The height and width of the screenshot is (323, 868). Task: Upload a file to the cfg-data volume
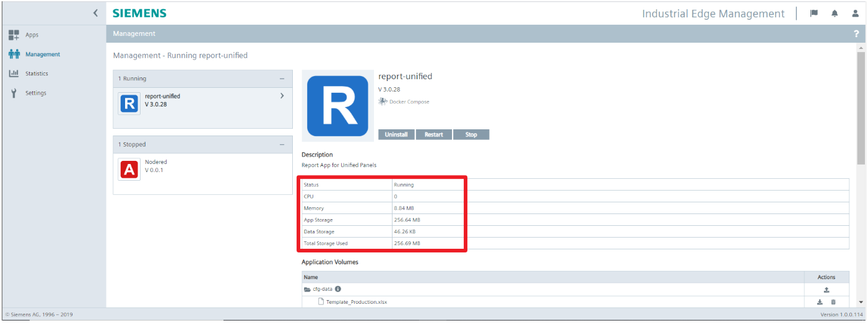point(826,290)
